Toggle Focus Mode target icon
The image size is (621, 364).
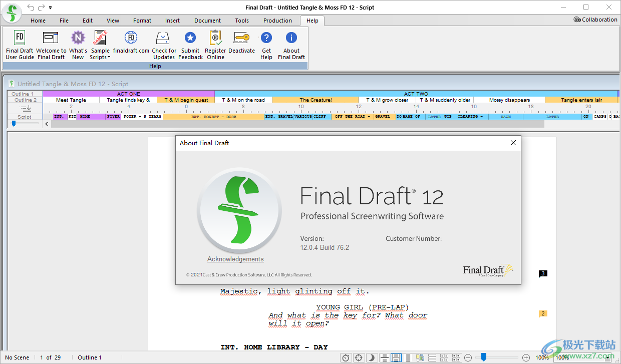(359, 357)
